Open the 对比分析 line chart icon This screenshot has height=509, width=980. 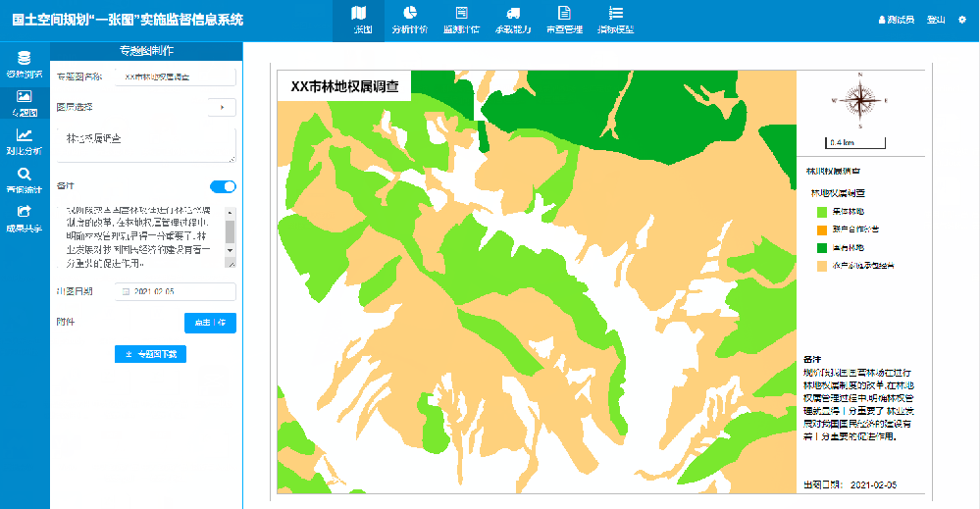[24, 135]
